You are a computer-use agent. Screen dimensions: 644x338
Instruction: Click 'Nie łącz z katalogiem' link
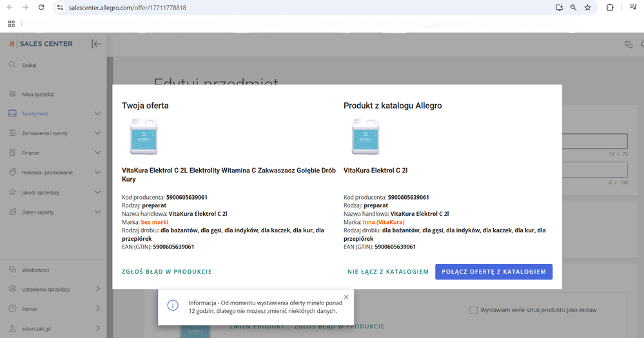point(388,272)
